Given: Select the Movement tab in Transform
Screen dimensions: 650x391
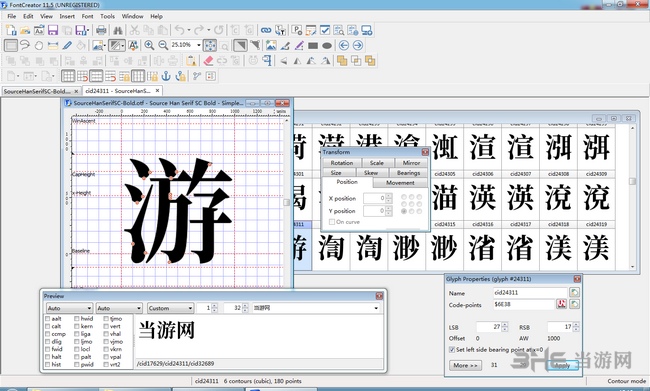Looking at the screenshot, I should coord(400,183).
